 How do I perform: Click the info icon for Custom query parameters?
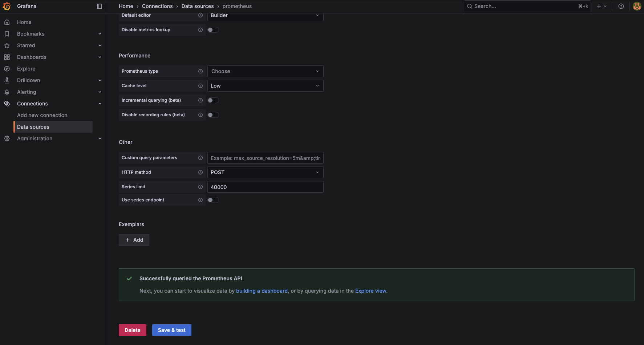coord(201,158)
